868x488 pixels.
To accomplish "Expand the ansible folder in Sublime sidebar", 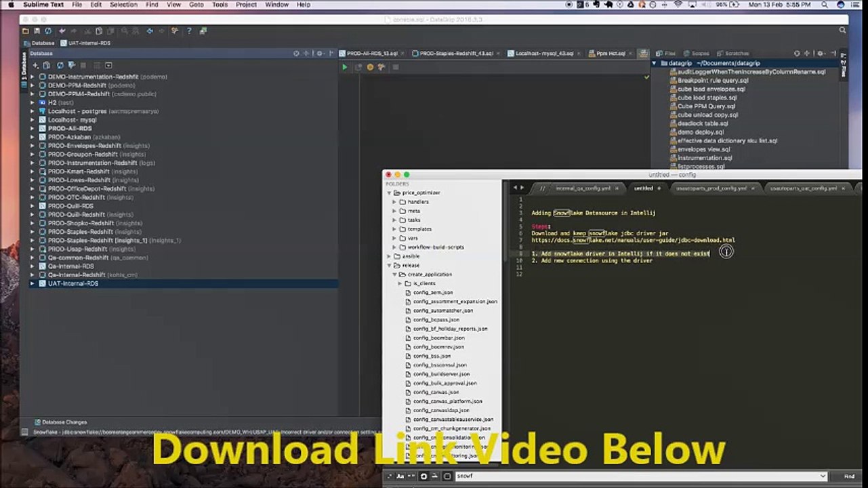I will point(390,256).
